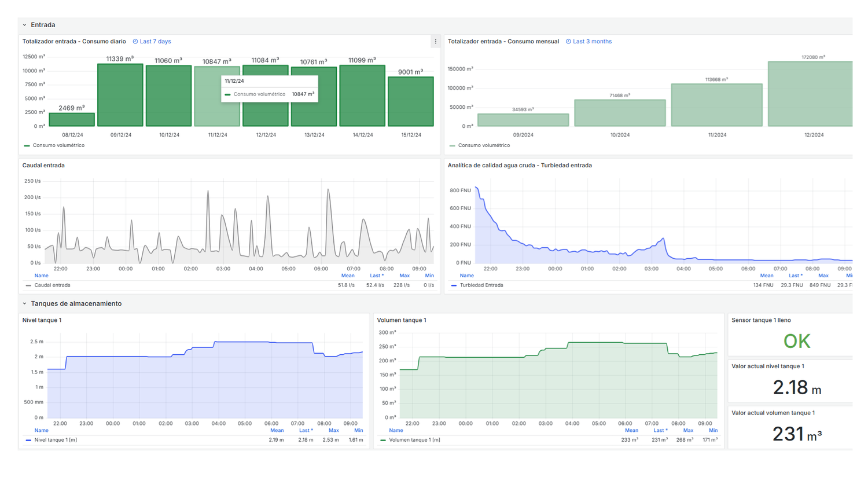Open the Sensor tanque 1 lleno panel title
Viewport: 868px width, 488px height.
[761, 320]
